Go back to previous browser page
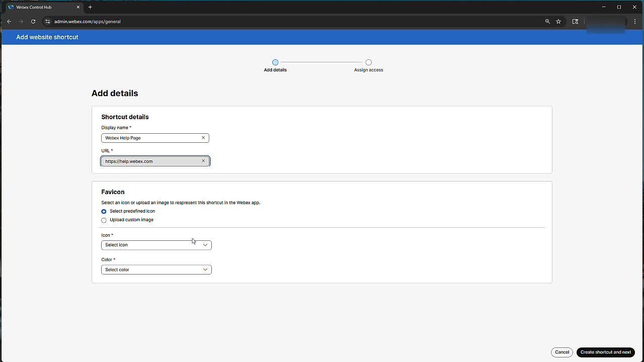This screenshot has width=644, height=362. tap(9, 22)
